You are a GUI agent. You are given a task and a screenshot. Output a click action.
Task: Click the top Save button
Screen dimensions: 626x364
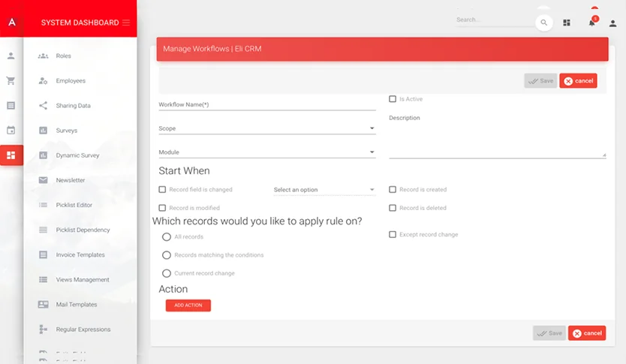pyautogui.click(x=540, y=80)
